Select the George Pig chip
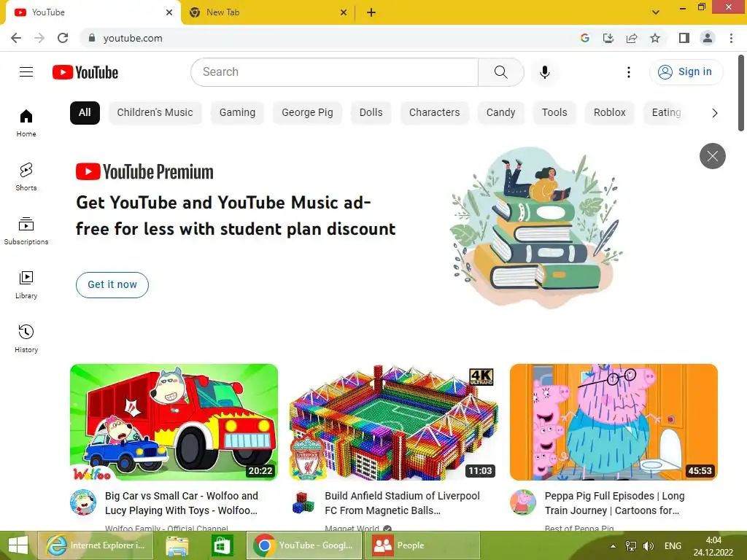Image resolution: width=747 pixels, height=560 pixels. [307, 113]
